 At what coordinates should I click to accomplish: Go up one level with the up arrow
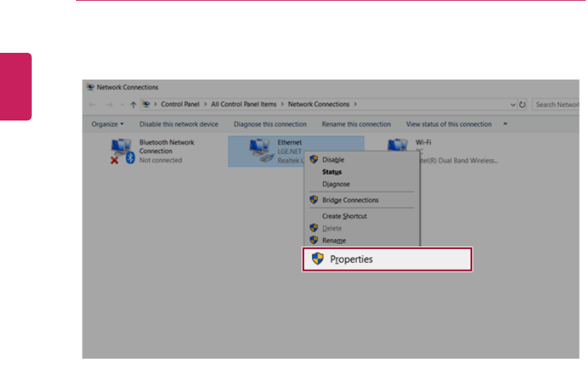coord(133,105)
